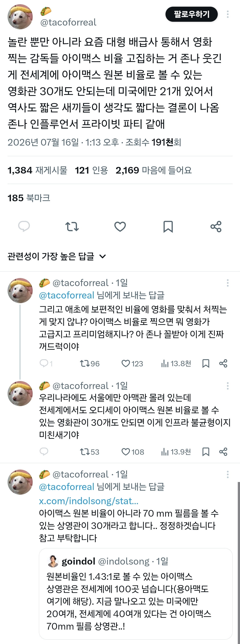Viewport: 240px width, 644px height.
Task: Open the 121 인용 quotes list
Action: [x=91, y=170]
